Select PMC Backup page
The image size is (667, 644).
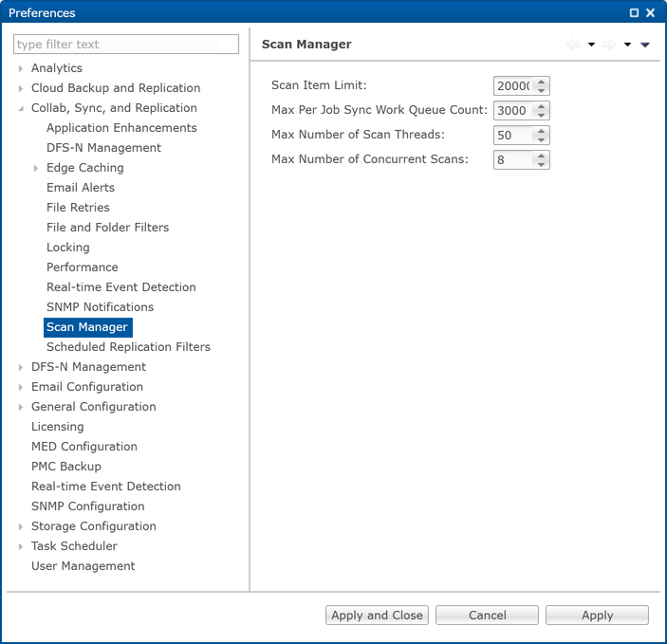point(66,467)
